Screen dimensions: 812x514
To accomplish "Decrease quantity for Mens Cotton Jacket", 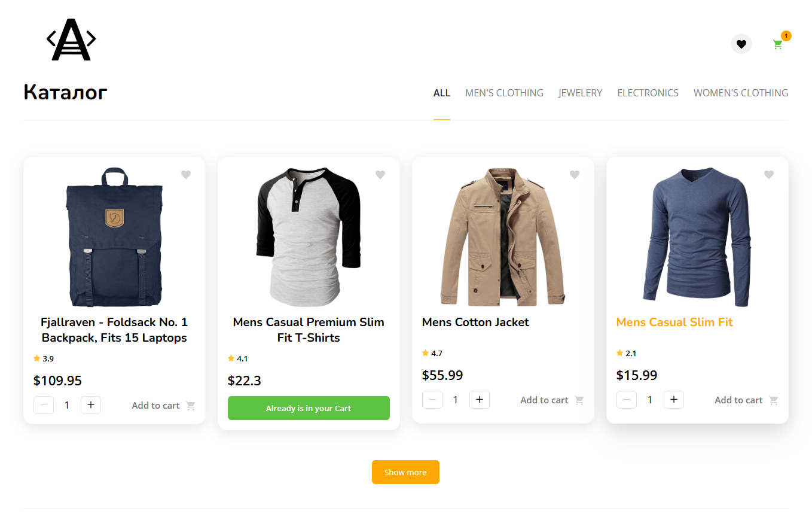I will [x=432, y=400].
